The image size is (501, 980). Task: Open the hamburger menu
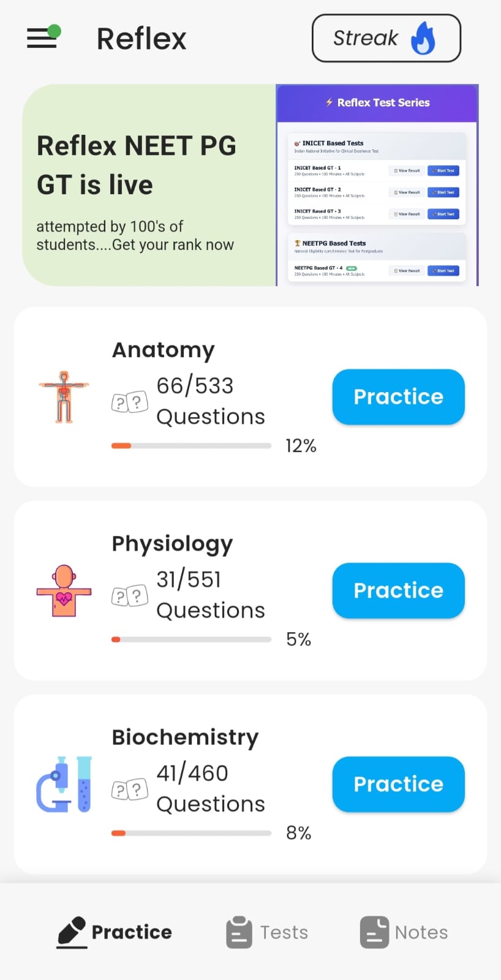(x=42, y=37)
